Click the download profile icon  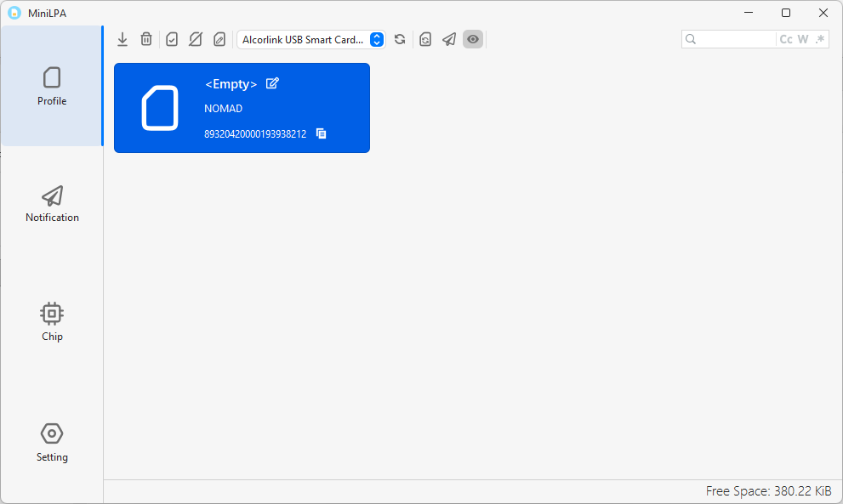[122, 39]
